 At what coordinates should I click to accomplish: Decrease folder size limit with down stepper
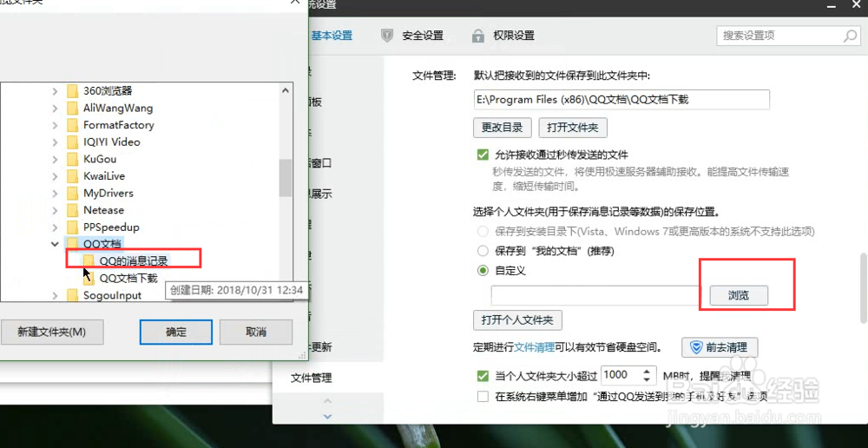tap(646, 380)
